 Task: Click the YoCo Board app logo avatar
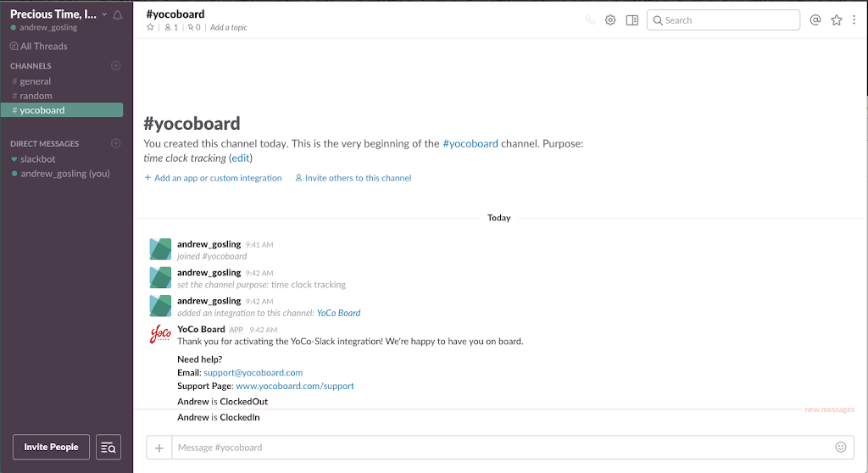coord(160,334)
